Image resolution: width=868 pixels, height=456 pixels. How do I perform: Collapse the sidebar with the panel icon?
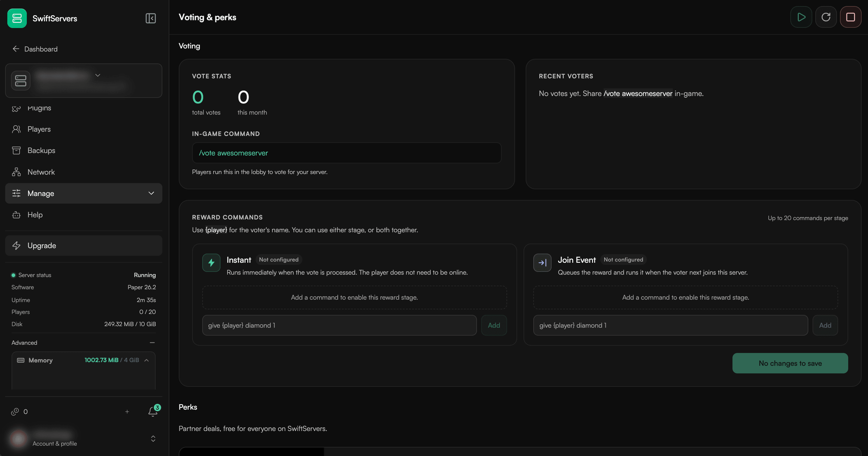point(151,18)
